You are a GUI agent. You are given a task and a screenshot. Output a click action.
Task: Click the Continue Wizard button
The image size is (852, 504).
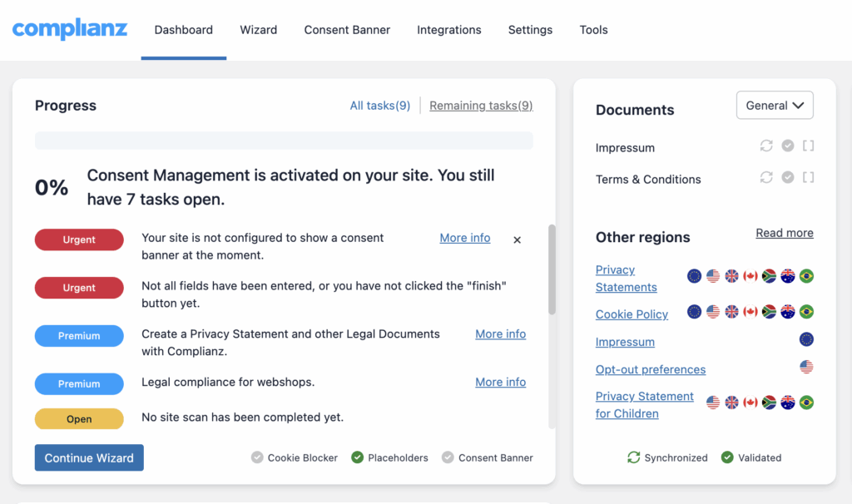(x=89, y=457)
